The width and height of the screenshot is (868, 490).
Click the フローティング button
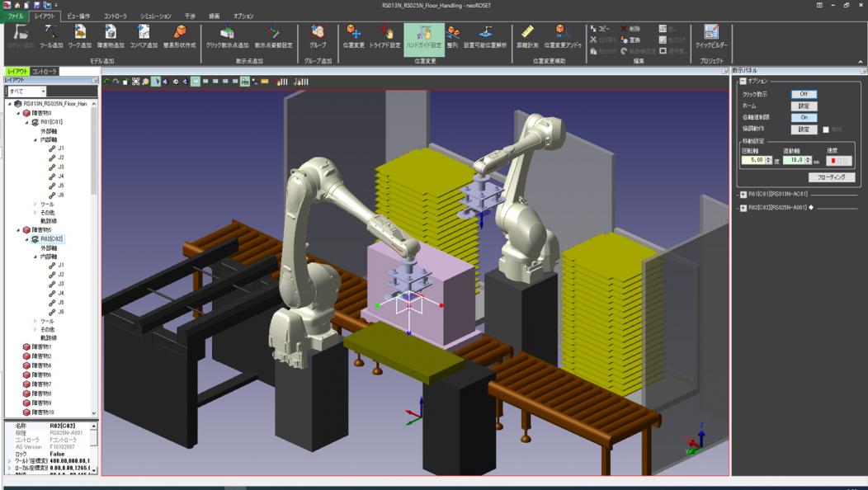point(831,177)
